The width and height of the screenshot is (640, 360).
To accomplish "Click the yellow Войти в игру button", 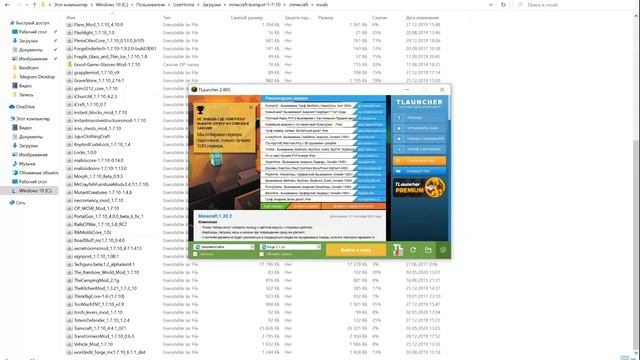I will [356, 250].
